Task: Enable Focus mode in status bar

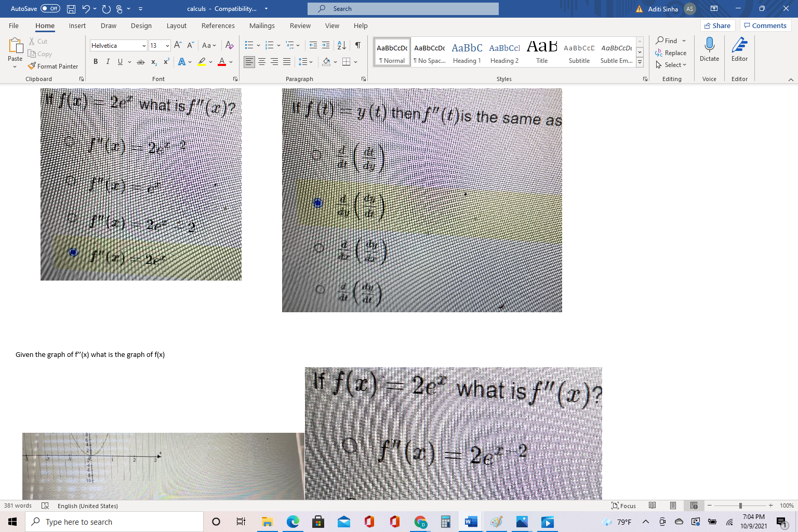Action: click(623, 506)
